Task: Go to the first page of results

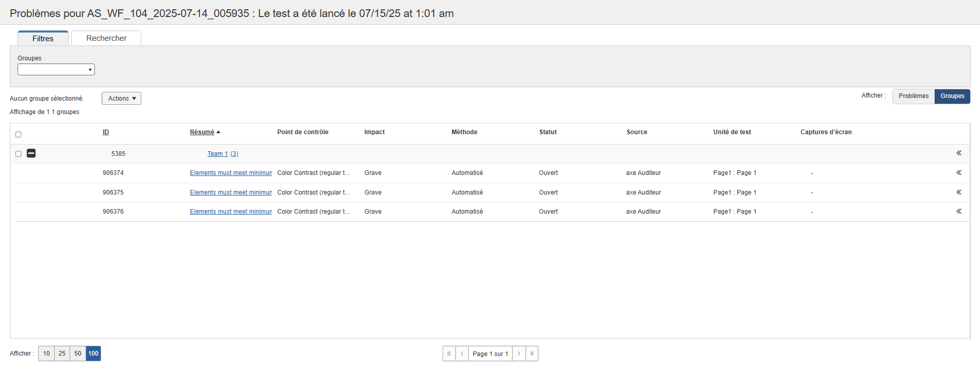Action: (x=449, y=354)
